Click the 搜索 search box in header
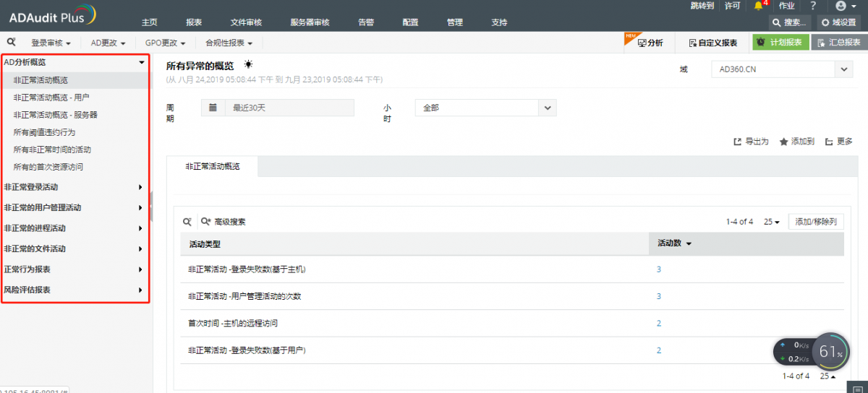Viewport: 868px width, 393px height. (x=791, y=22)
